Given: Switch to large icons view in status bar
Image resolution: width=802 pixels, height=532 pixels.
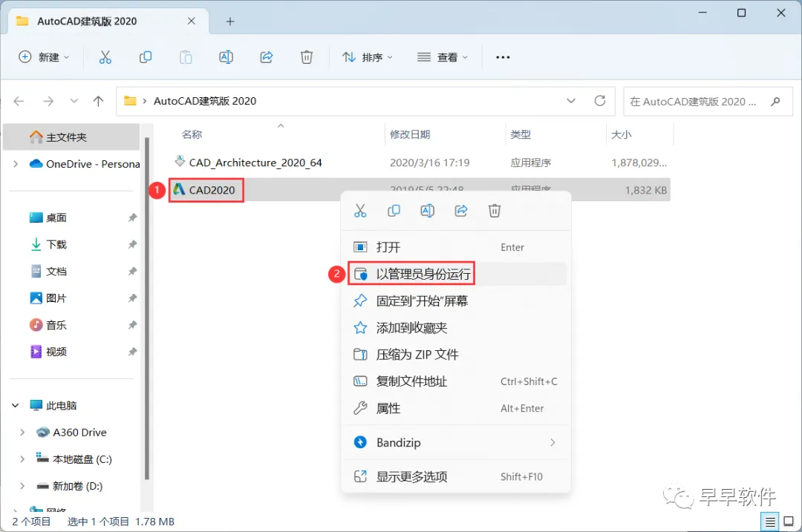Looking at the screenshot, I should click(x=789, y=522).
